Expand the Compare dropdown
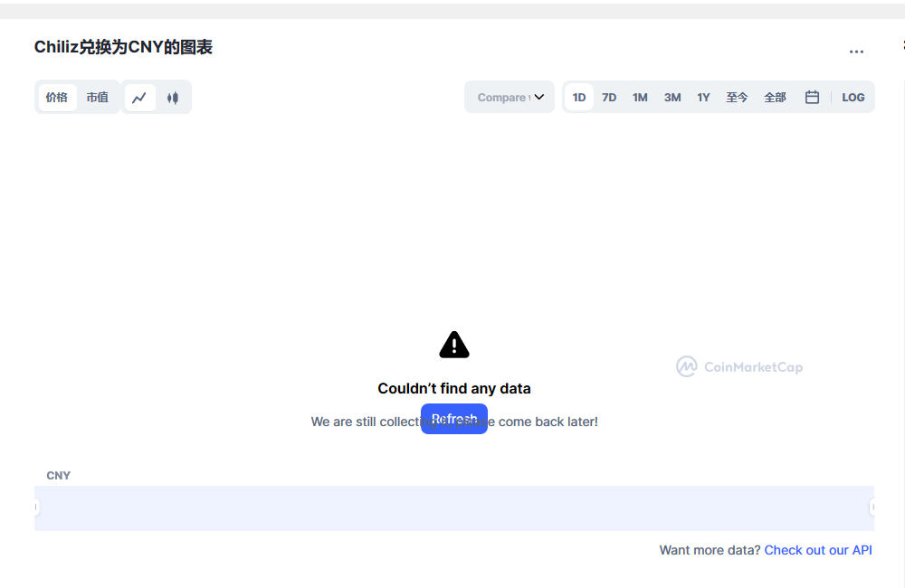Screen dimensions: 905x588 (x=510, y=97)
